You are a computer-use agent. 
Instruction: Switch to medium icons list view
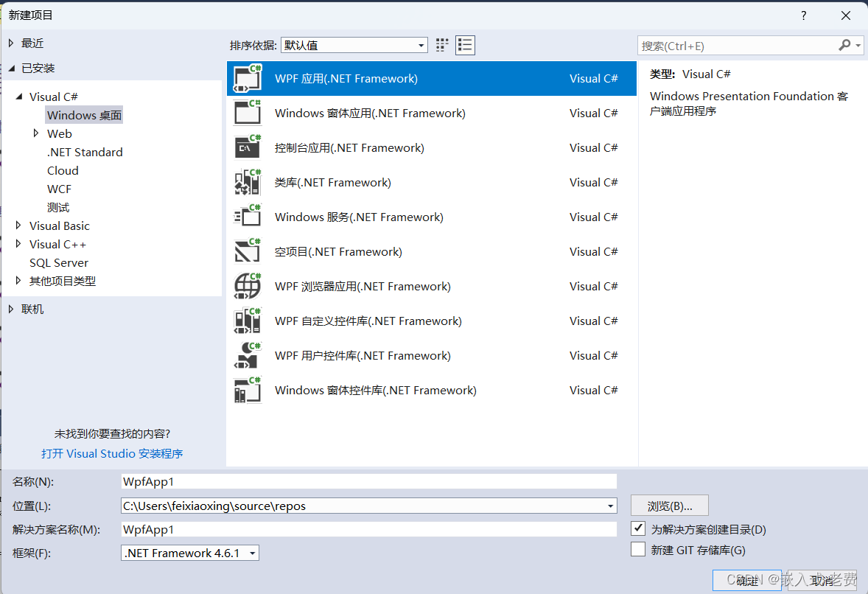[465, 46]
